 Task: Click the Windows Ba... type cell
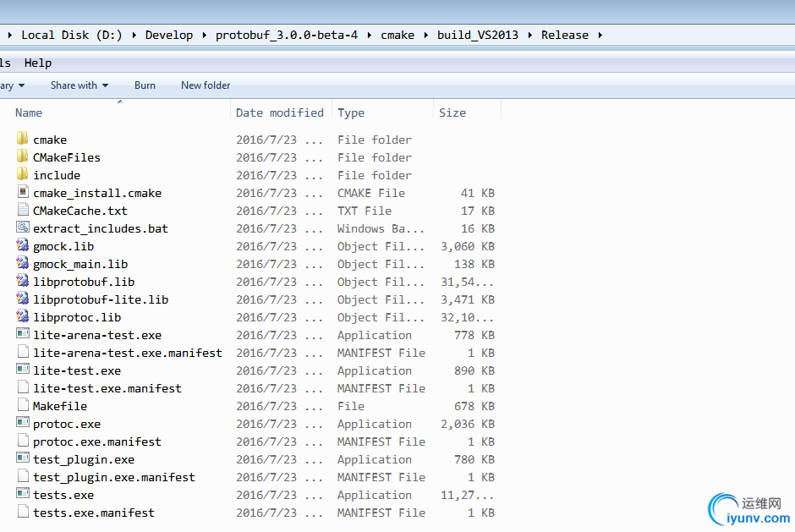[x=381, y=228]
